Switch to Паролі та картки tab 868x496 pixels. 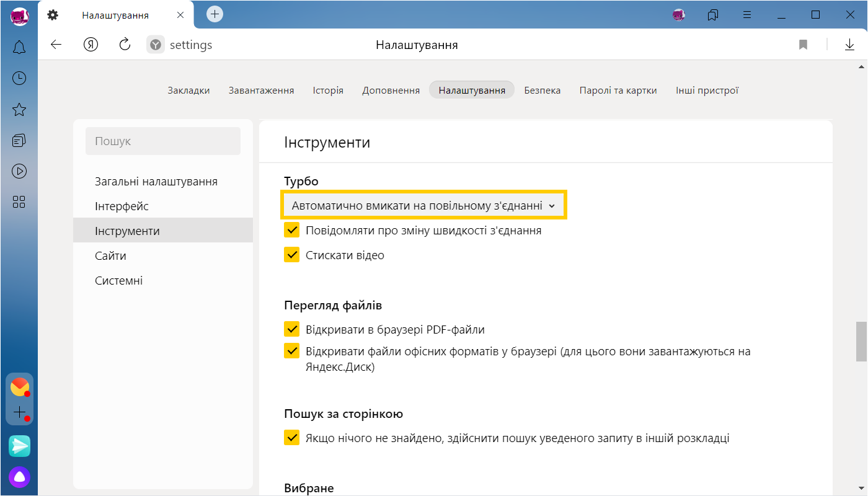[618, 91]
